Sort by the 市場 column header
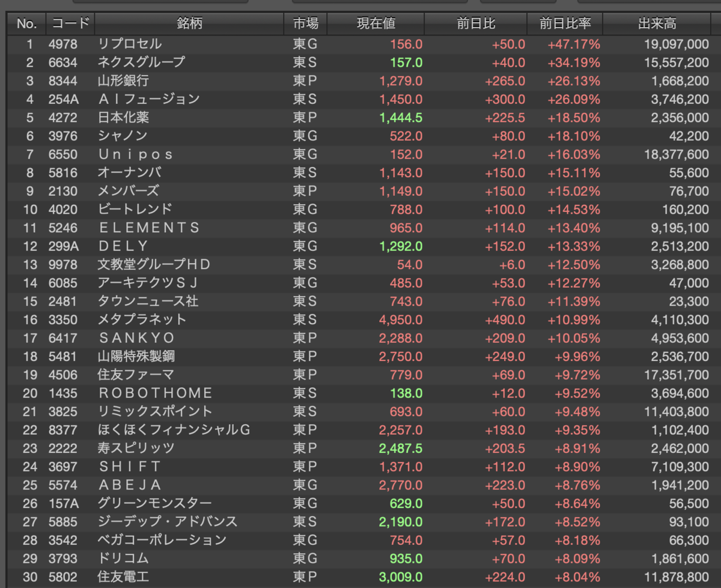The height and width of the screenshot is (588, 721). (x=306, y=24)
